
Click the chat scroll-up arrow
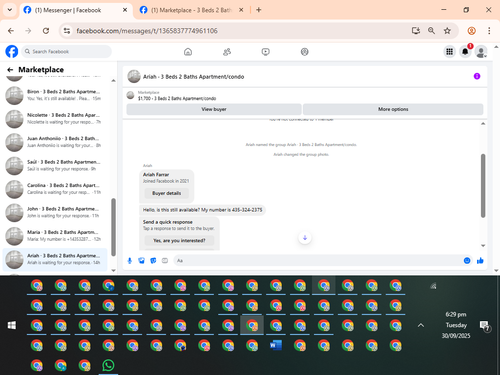pos(483,124)
